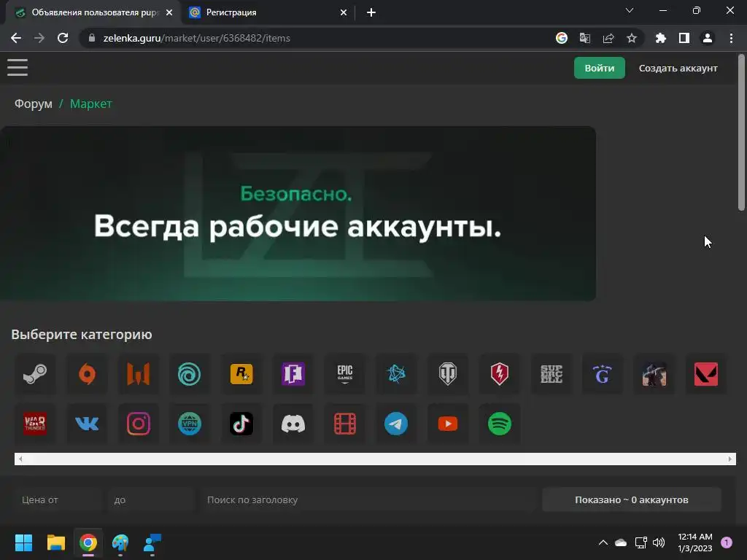Image resolution: width=747 pixels, height=560 pixels.
Task: Open the World of Tanks category
Action: (x=448, y=374)
